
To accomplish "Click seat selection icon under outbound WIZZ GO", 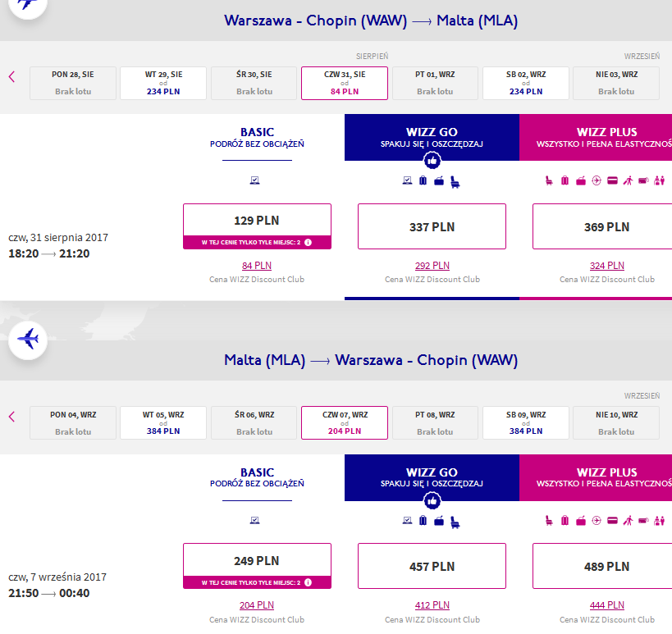I will [x=455, y=182].
